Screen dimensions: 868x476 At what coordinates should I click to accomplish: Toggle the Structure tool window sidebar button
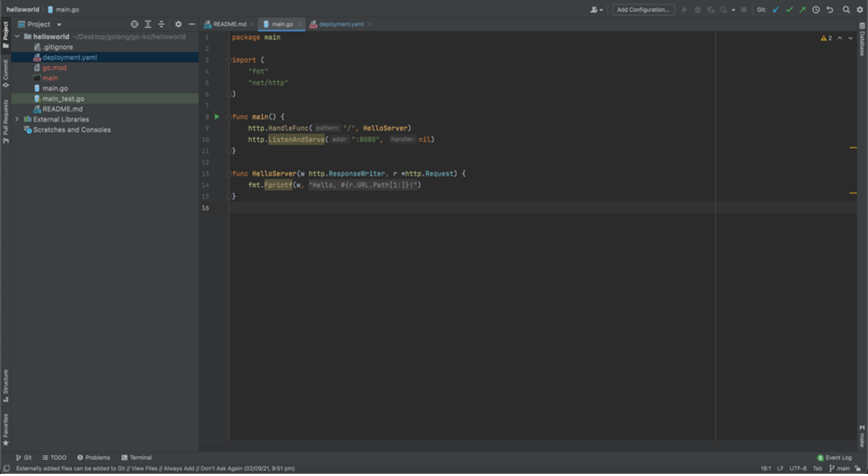pyautogui.click(x=5, y=386)
